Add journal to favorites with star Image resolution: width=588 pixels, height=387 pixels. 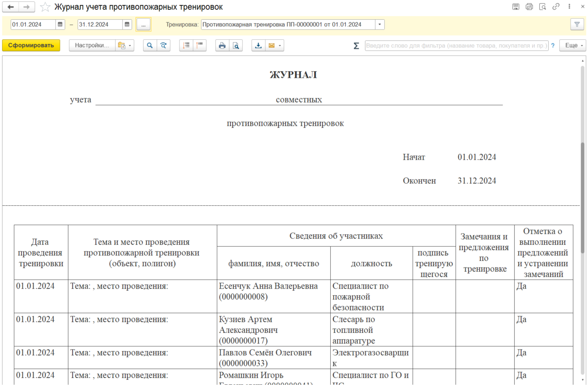tap(45, 7)
